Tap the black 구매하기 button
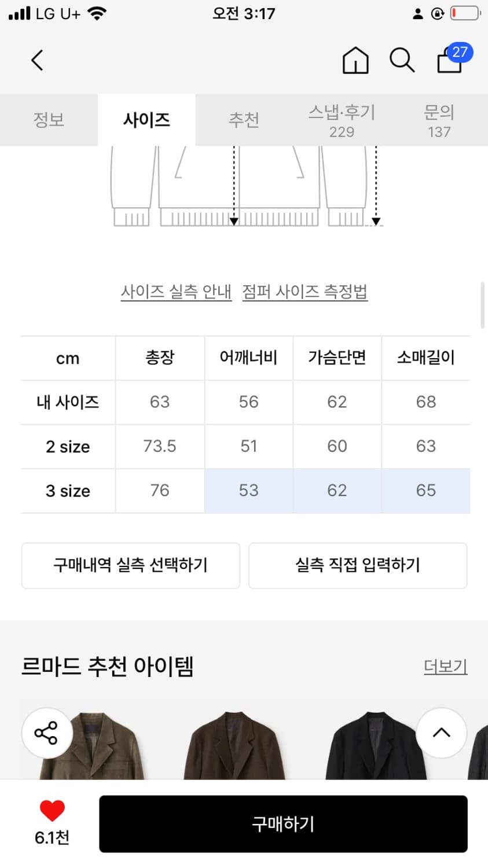Viewport: 488px width, 868px height. [283, 823]
